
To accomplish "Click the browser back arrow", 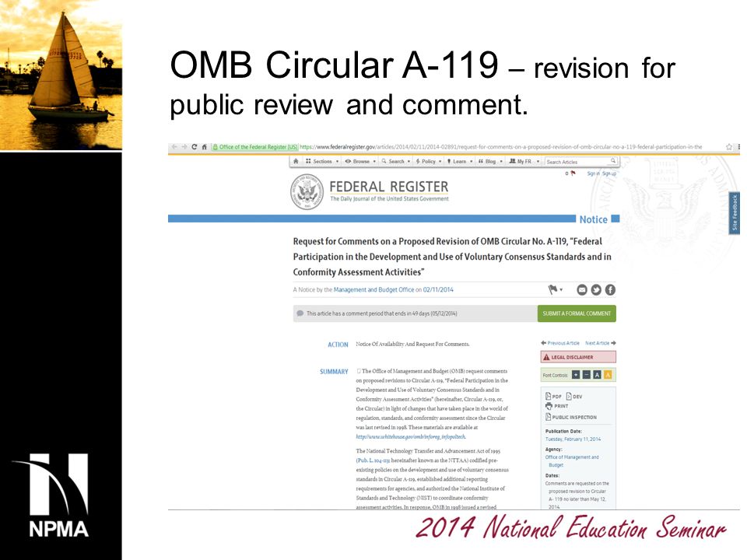I will coord(174,147).
